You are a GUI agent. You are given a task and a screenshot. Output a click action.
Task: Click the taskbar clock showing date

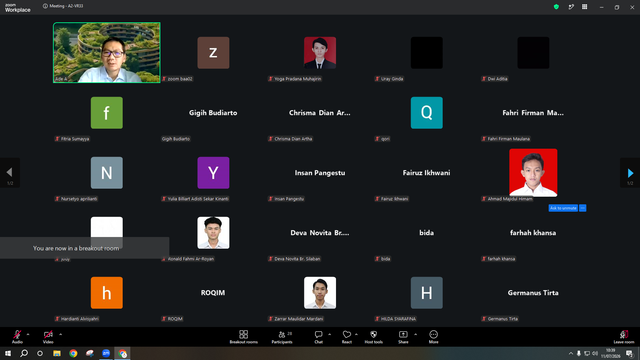pyautogui.click(x=611, y=353)
